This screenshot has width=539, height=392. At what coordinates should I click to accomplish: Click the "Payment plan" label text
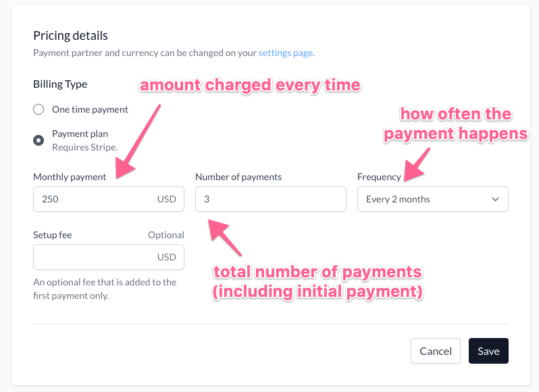[x=80, y=134]
